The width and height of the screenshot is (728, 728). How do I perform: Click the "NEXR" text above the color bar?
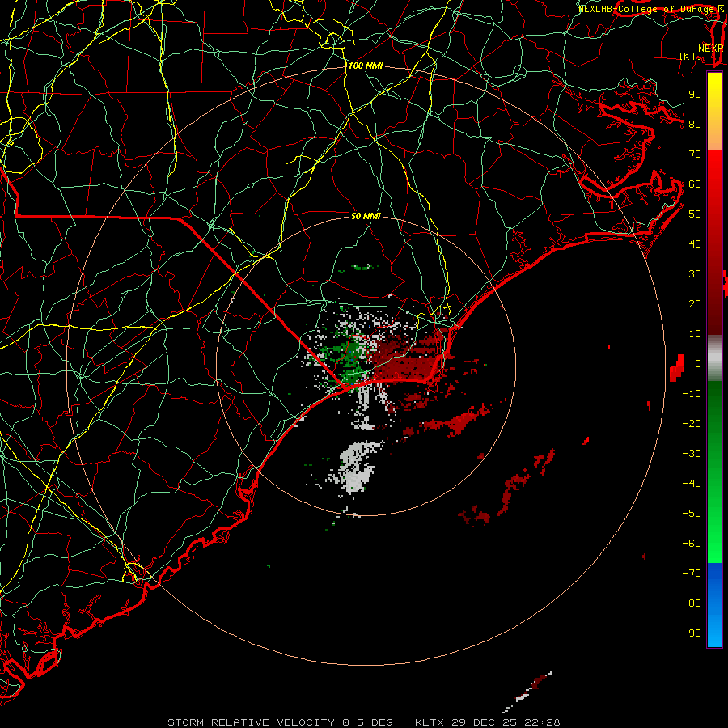coord(710,49)
